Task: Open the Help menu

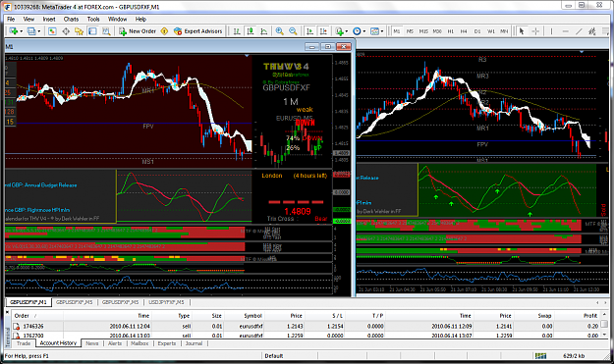Action: pos(140,19)
